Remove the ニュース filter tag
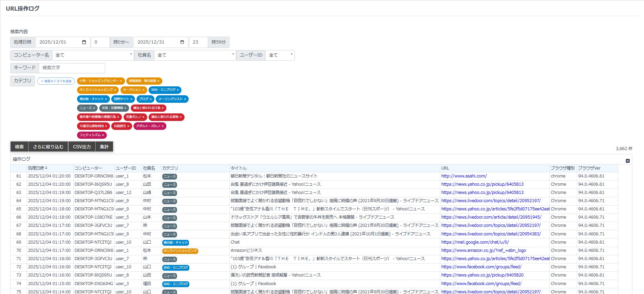The width and height of the screenshot is (644, 294). tap(94, 108)
